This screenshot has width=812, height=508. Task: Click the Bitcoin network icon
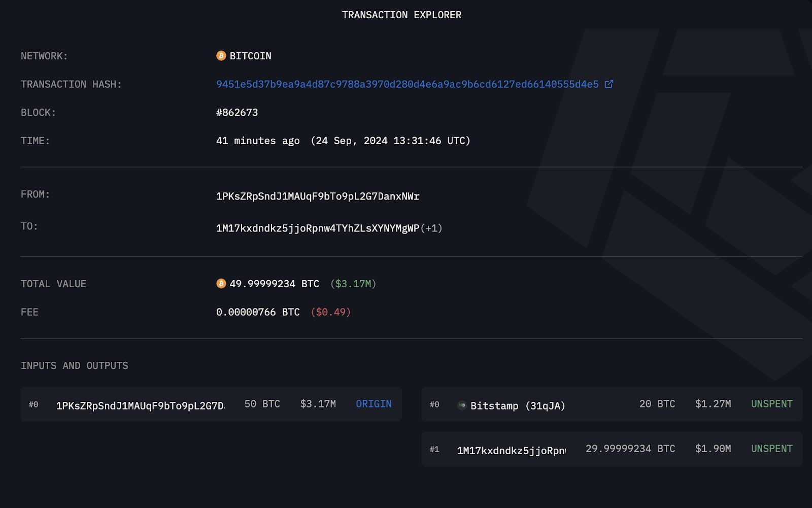click(x=220, y=56)
